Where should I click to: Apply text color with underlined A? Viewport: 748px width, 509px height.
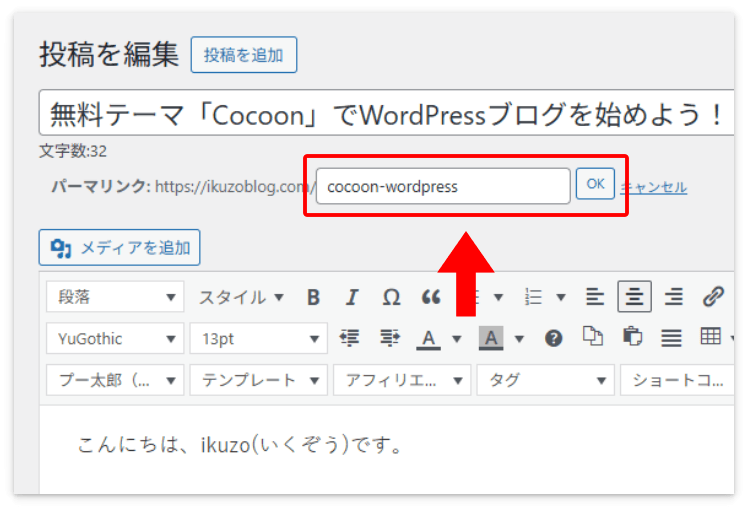coord(428,339)
